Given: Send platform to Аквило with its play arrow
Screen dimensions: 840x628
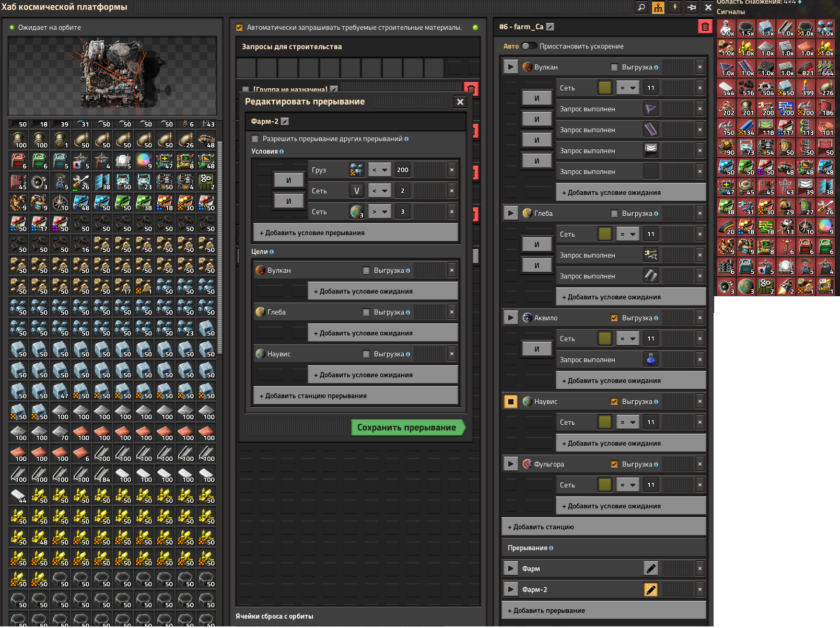Looking at the screenshot, I should pyautogui.click(x=511, y=318).
